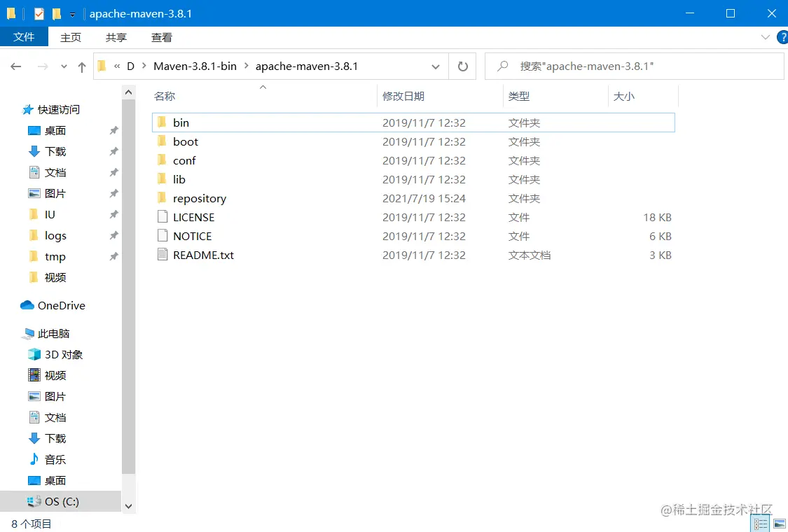Open the Help question mark icon
Screen dimensions: 788x532
[782, 37]
